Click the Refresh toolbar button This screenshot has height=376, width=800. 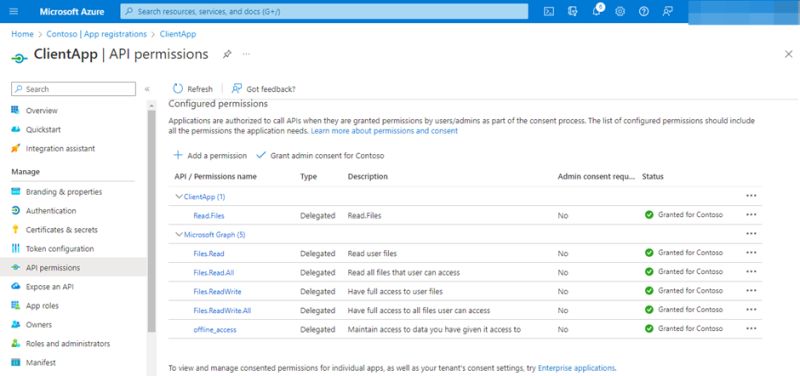point(193,89)
